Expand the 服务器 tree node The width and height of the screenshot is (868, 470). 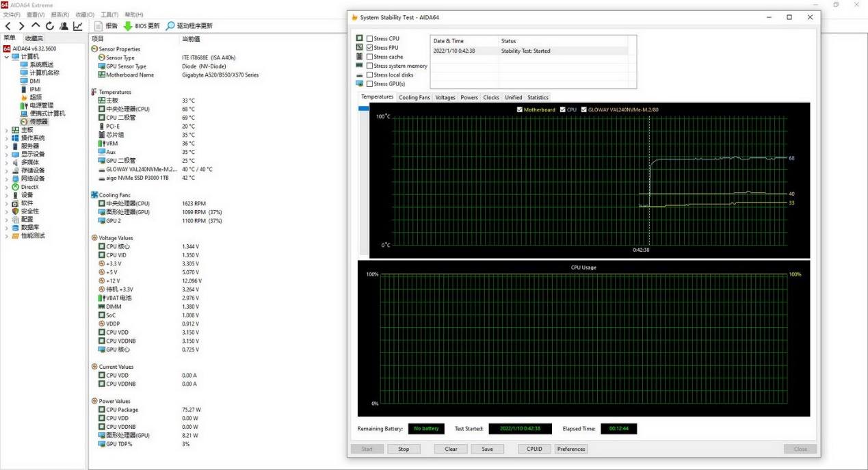(x=7, y=146)
